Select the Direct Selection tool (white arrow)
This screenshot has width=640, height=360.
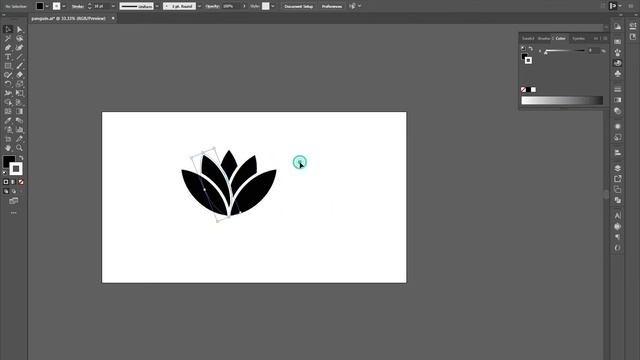pos(20,29)
